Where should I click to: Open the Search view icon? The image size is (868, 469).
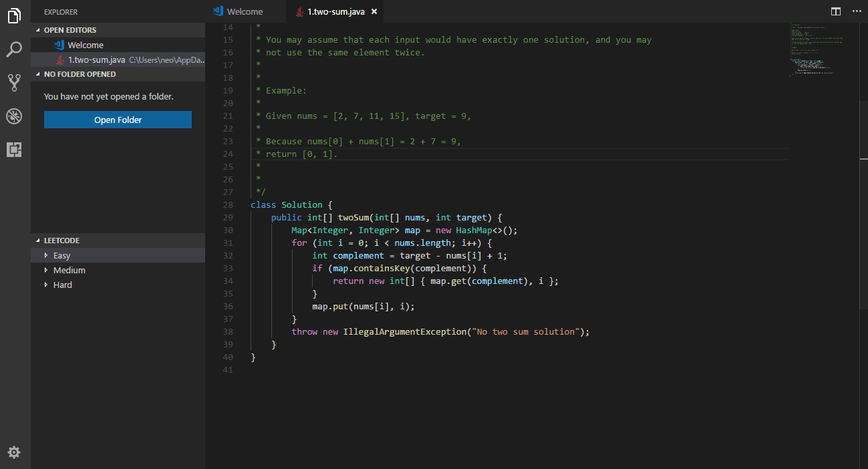point(15,49)
